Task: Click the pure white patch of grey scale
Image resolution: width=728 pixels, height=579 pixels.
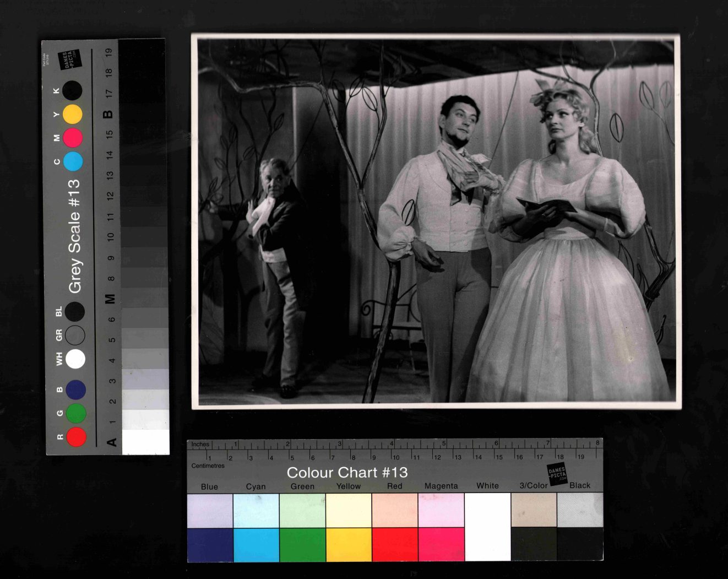Action: click(x=145, y=442)
